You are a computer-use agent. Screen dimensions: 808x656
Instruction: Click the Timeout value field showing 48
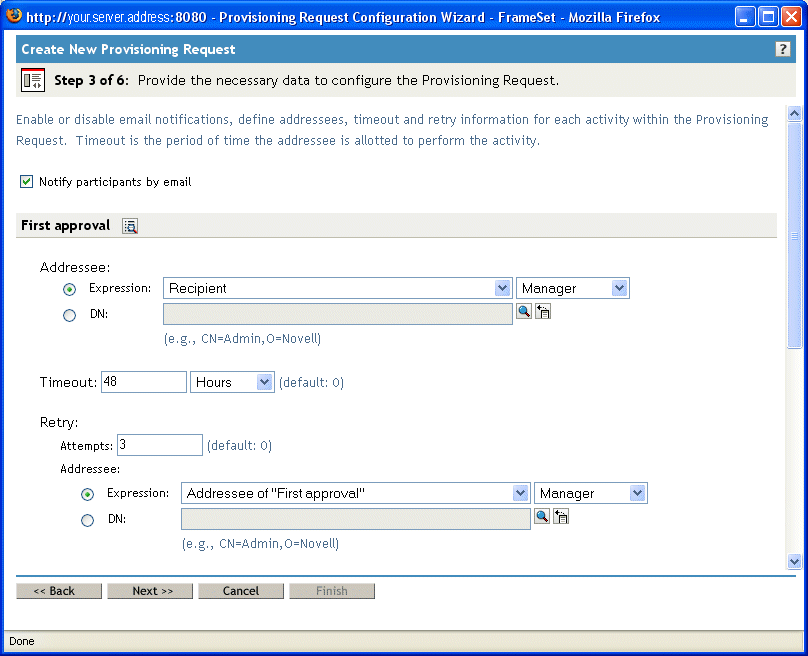(144, 382)
